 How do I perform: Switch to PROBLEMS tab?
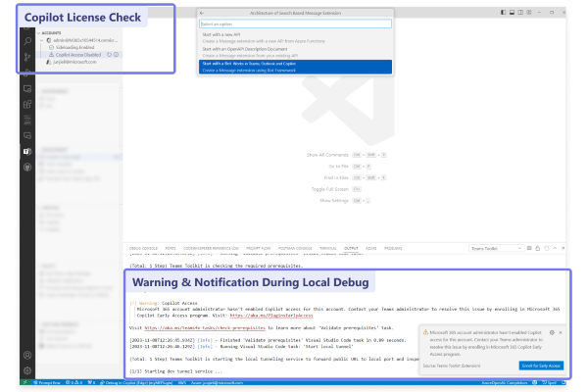tap(393, 248)
